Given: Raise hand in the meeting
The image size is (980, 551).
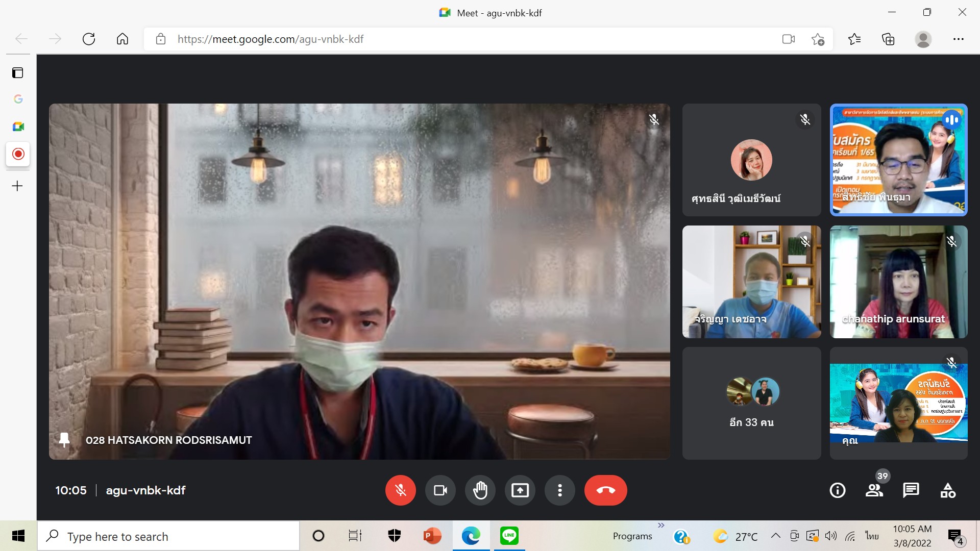Looking at the screenshot, I should [x=480, y=490].
